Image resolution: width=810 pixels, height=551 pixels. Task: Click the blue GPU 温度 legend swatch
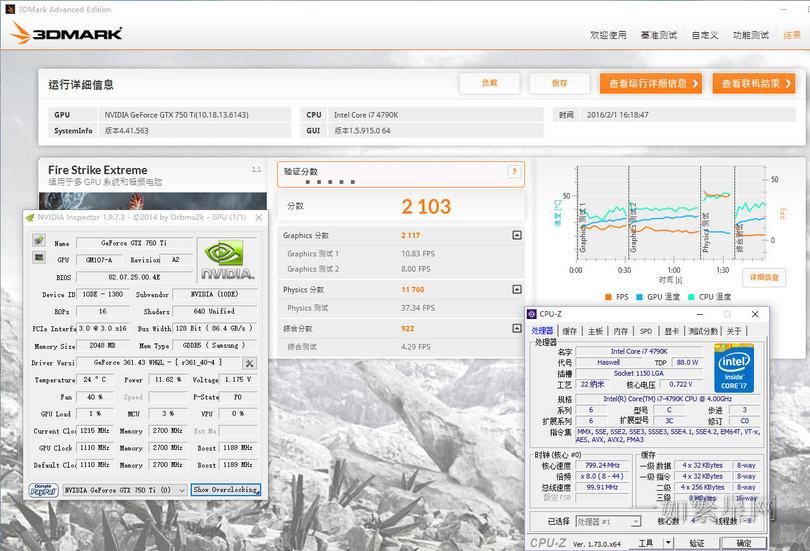[x=640, y=297]
